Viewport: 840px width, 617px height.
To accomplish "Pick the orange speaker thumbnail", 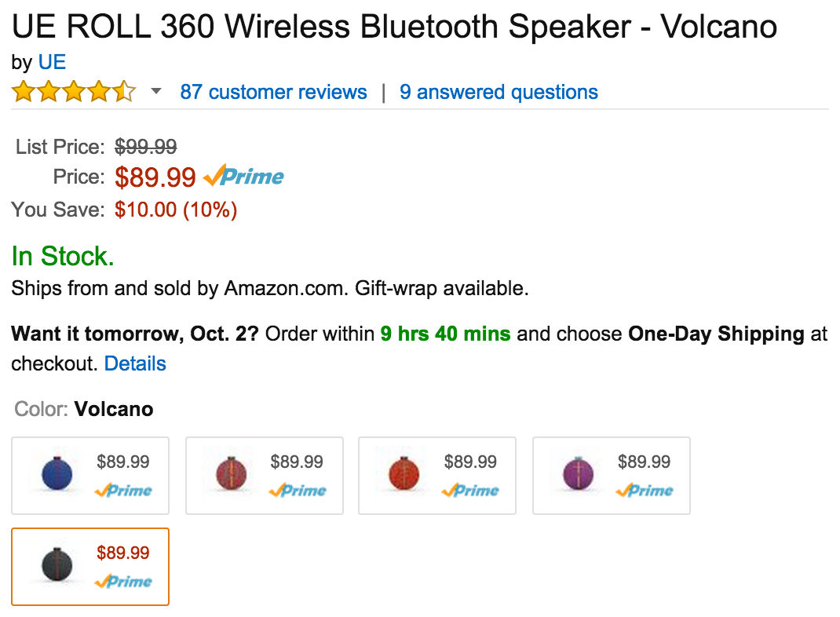I will pos(404,474).
